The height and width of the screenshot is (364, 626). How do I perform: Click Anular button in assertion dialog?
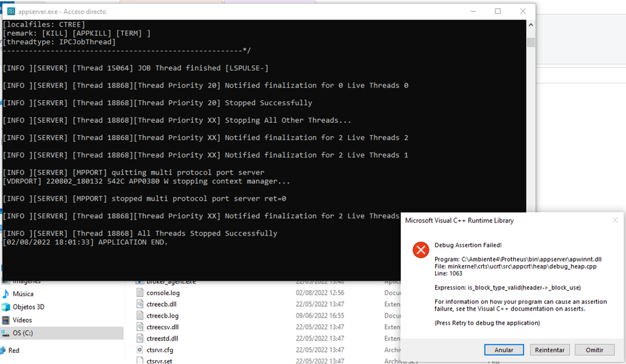click(x=504, y=349)
